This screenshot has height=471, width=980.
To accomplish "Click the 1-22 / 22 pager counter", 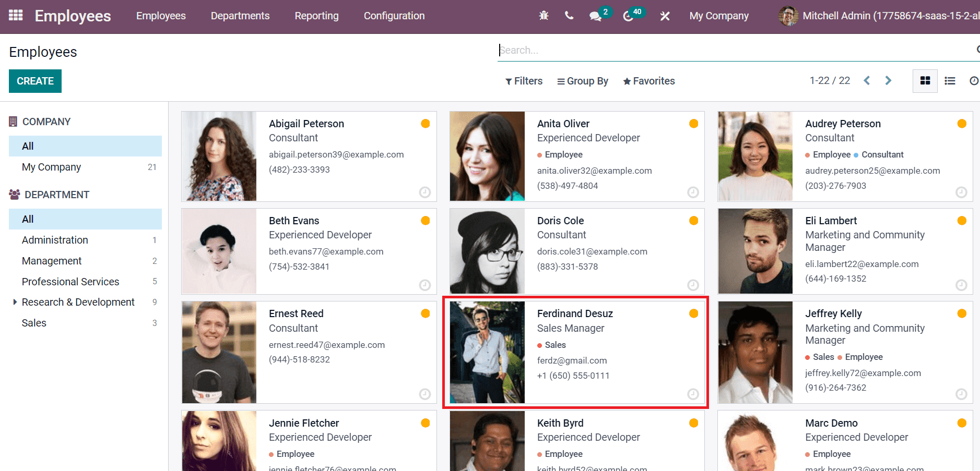I will [x=830, y=80].
